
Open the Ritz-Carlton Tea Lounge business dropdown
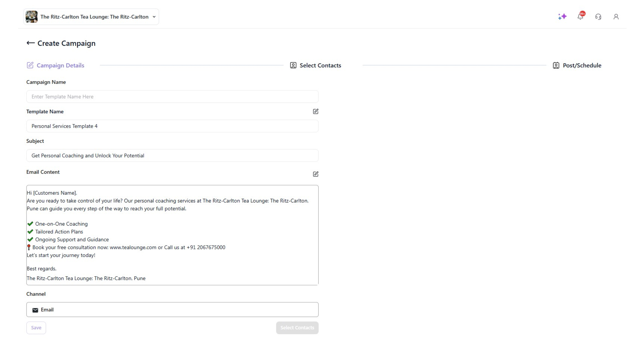pos(94,17)
